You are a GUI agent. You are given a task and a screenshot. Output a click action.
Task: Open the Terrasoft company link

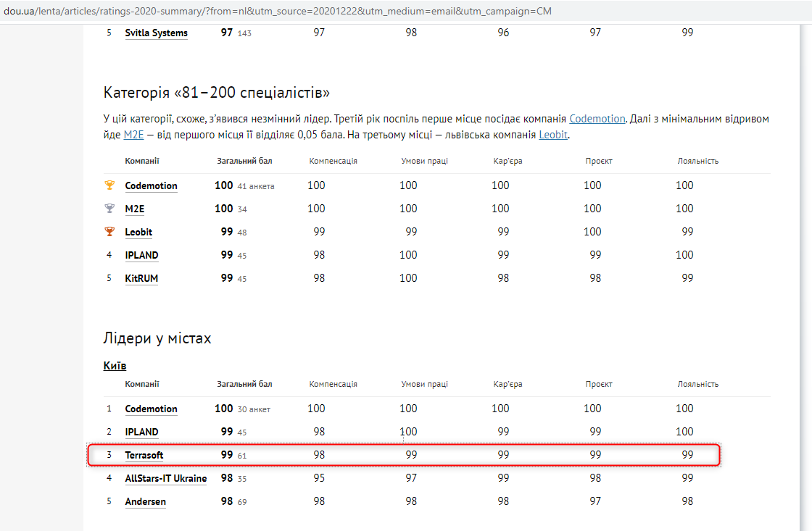pos(144,455)
